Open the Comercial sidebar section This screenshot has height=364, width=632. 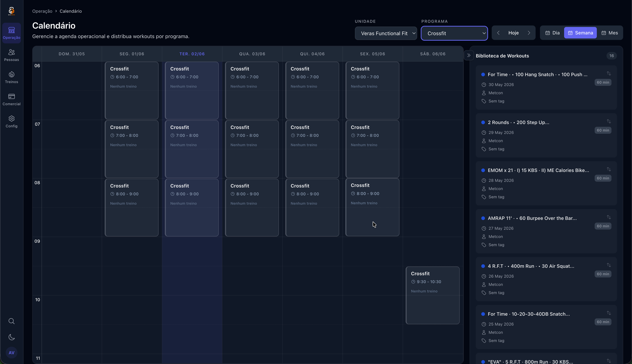pyautogui.click(x=12, y=99)
